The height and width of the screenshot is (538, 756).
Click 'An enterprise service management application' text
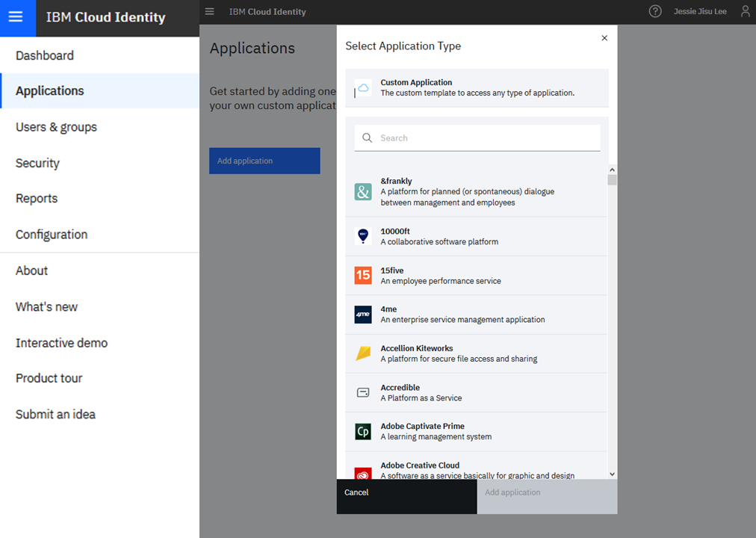[463, 320]
